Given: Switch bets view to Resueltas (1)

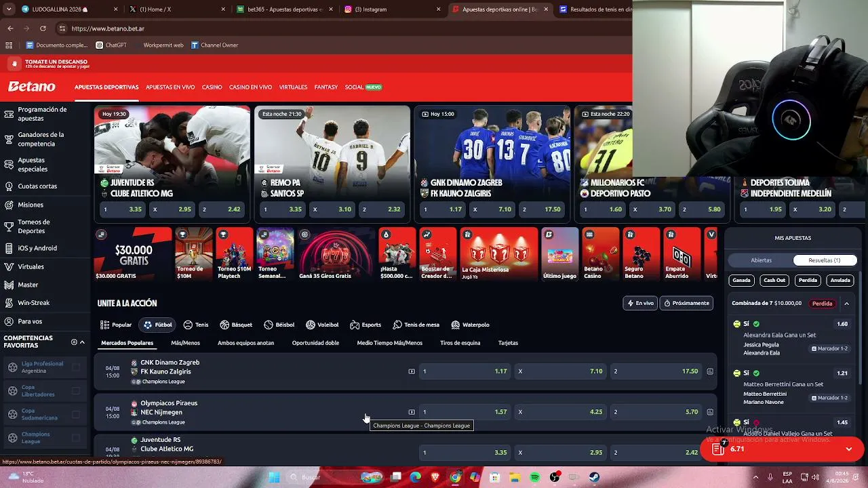Looking at the screenshot, I should point(825,260).
